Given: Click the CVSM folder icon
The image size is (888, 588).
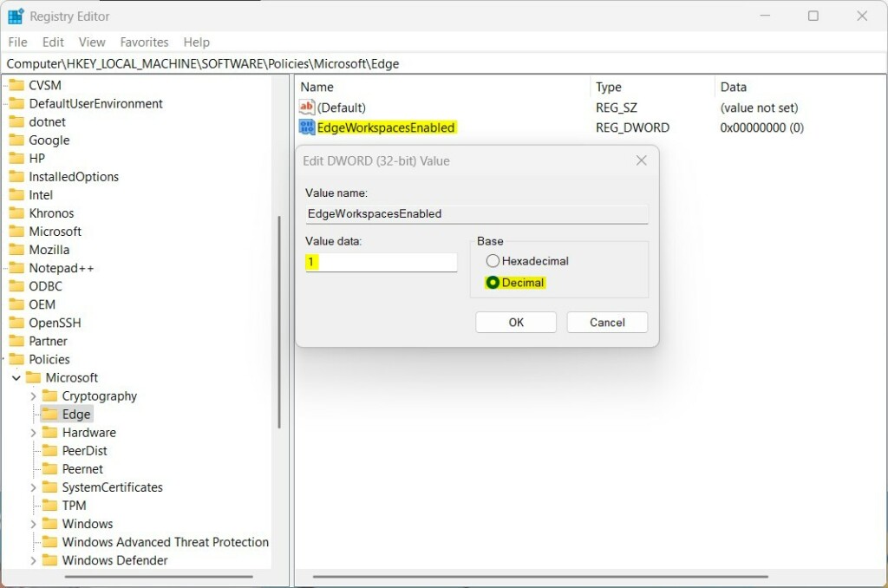Looking at the screenshot, I should (17, 86).
